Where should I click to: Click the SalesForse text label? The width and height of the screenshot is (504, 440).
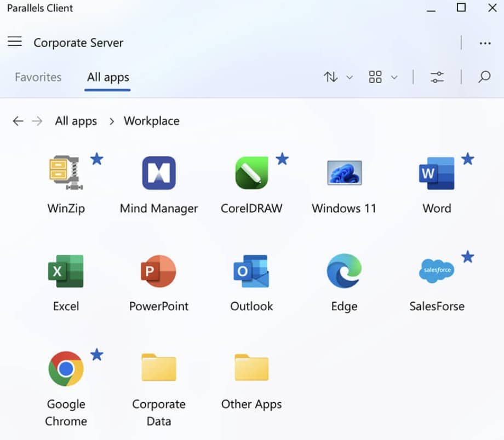(x=437, y=306)
